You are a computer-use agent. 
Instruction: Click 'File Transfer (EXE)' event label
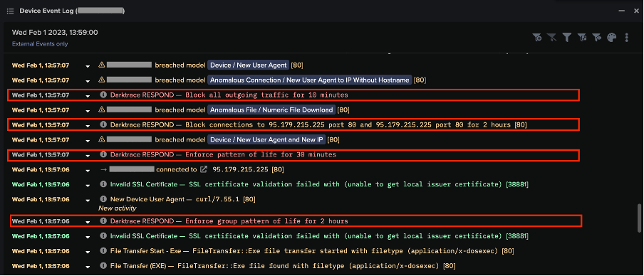tap(138, 266)
